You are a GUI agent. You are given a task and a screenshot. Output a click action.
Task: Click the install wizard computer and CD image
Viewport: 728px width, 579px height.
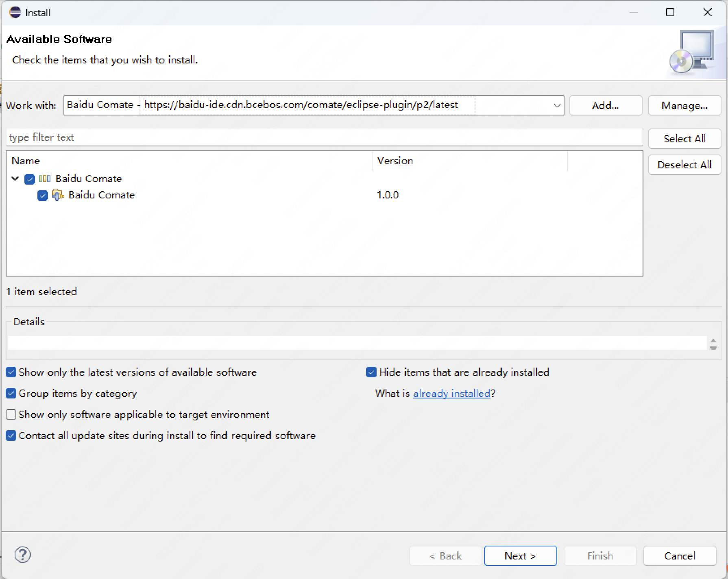(692, 52)
